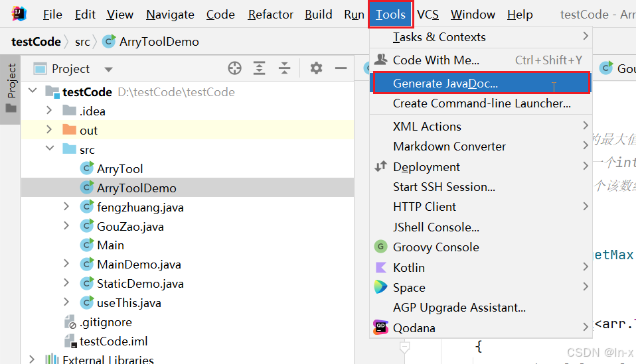Click the External Libraries icon

tap(52, 359)
